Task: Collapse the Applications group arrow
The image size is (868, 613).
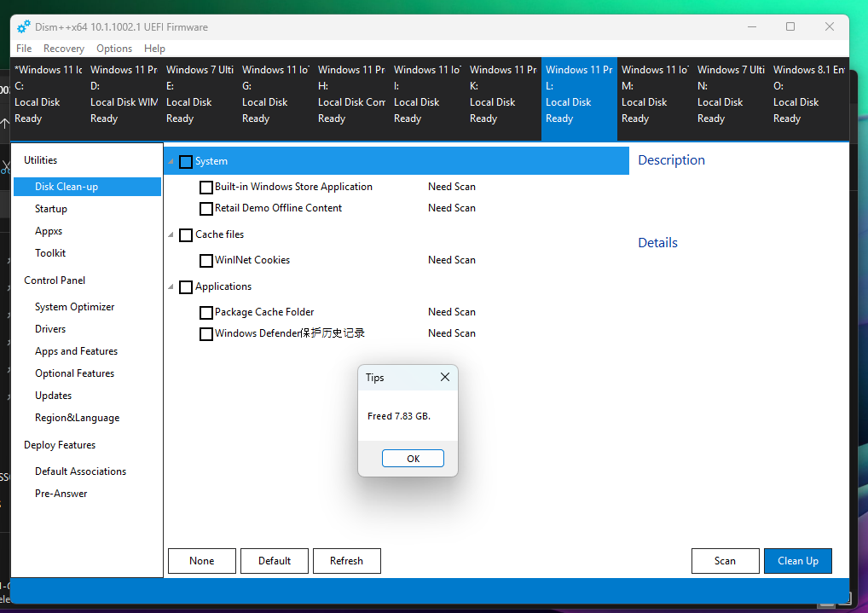Action: pos(171,286)
